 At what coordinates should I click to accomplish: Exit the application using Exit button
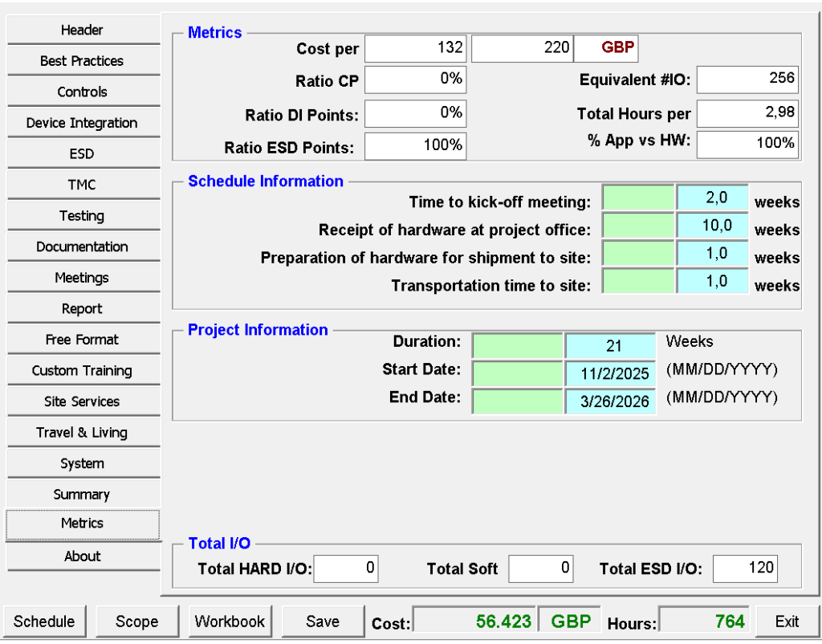point(787,622)
